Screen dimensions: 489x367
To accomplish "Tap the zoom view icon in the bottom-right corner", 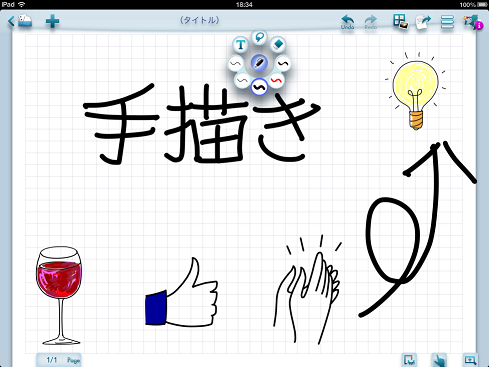I will [470, 360].
